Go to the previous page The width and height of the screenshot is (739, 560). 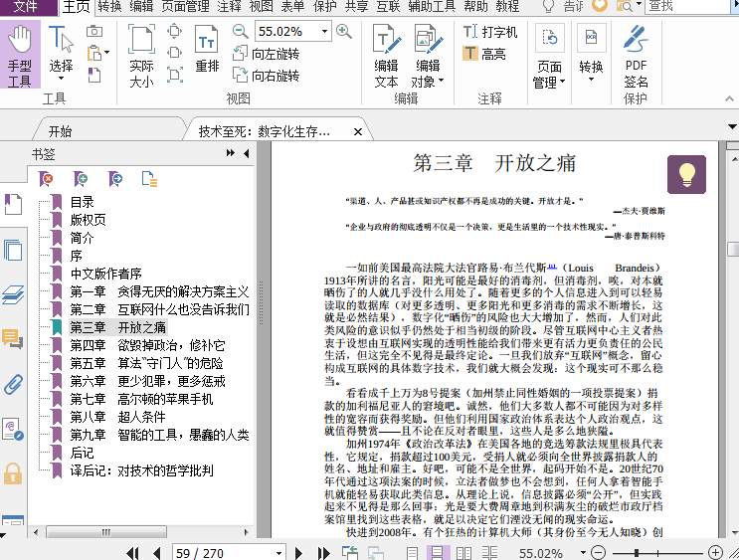(157, 553)
